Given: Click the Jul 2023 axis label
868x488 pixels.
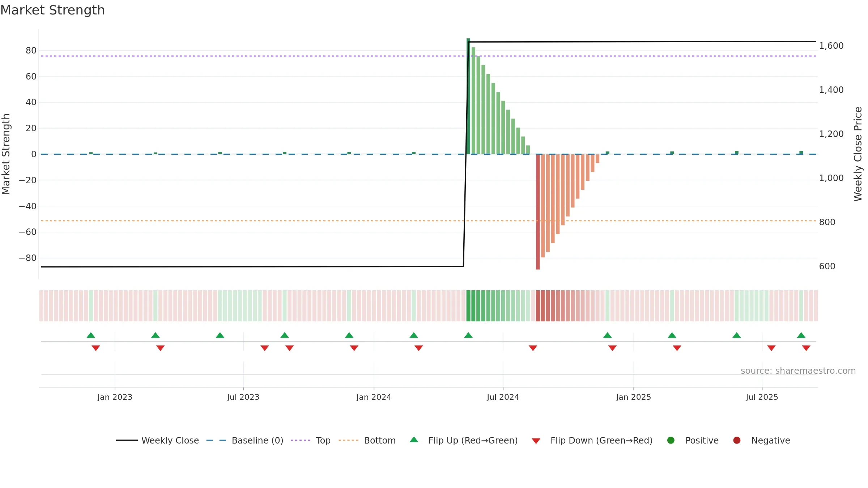Looking at the screenshot, I should (243, 397).
